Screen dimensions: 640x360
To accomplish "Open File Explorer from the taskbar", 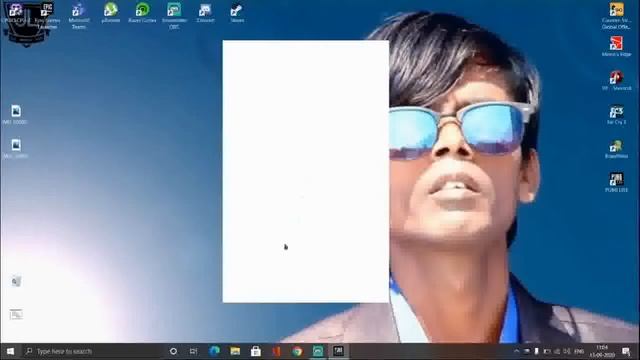I will pos(235,351).
